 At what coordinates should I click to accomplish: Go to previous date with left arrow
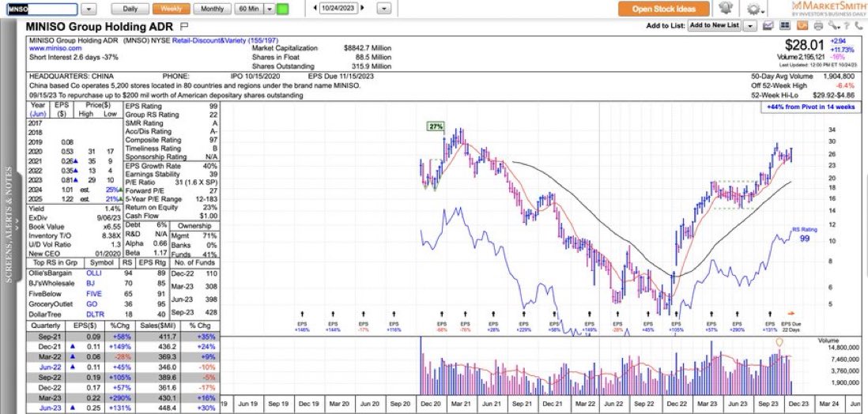coord(315,9)
